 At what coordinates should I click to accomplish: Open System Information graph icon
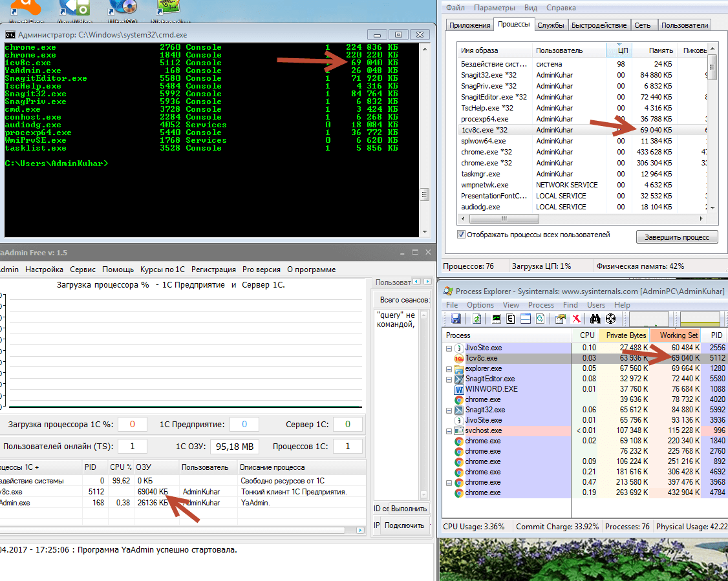pyautogui.click(x=497, y=319)
